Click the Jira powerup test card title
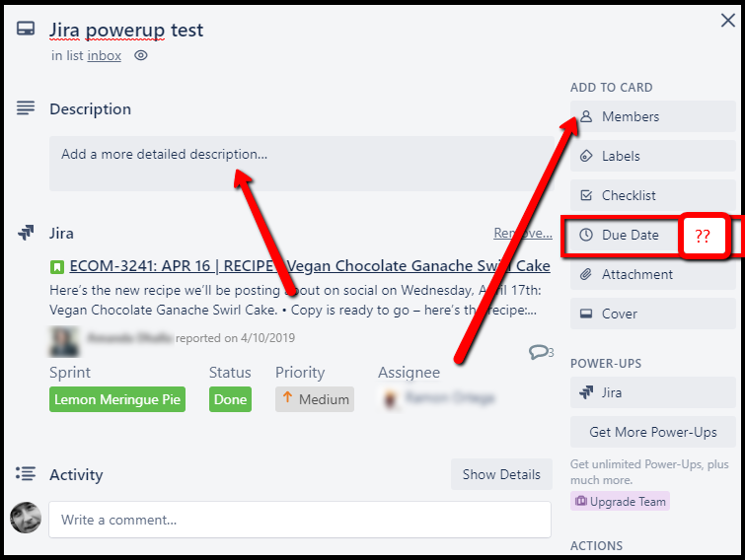This screenshot has width=745, height=560. [x=126, y=30]
